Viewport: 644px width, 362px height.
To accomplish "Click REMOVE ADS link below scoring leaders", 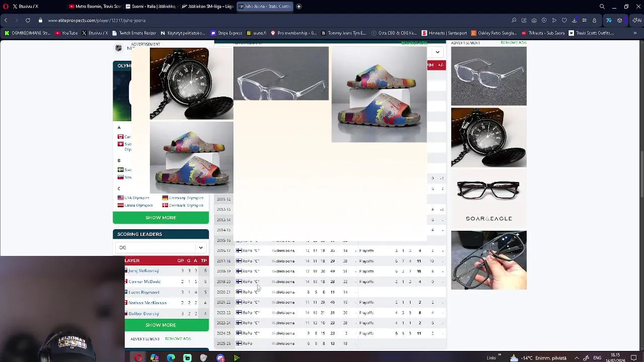I will point(178,339).
